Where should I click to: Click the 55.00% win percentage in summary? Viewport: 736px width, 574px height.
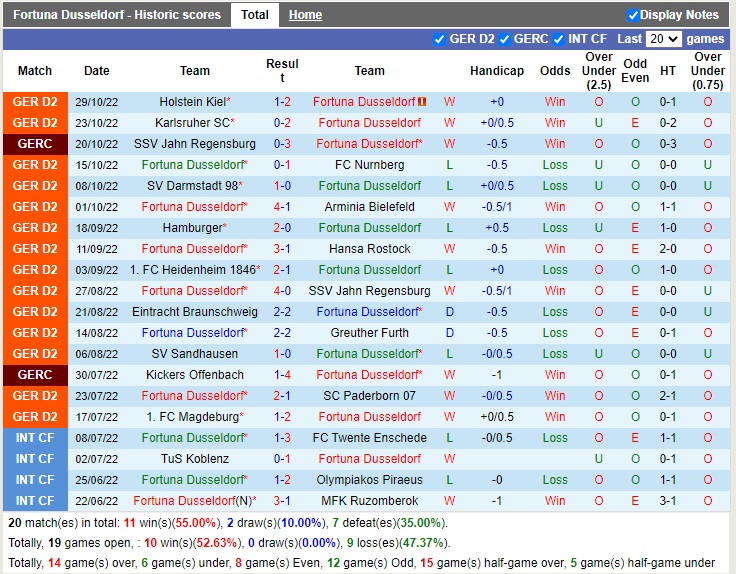click(195, 523)
